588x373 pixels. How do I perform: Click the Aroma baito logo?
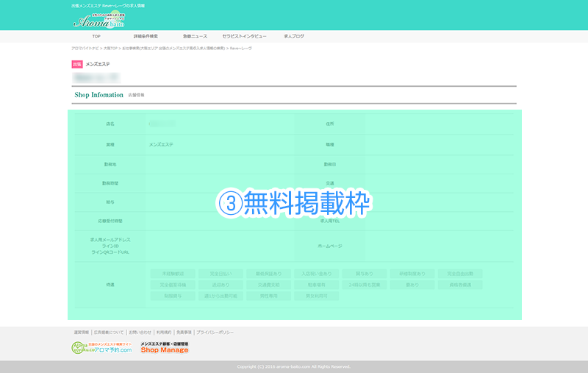click(x=98, y=21)
